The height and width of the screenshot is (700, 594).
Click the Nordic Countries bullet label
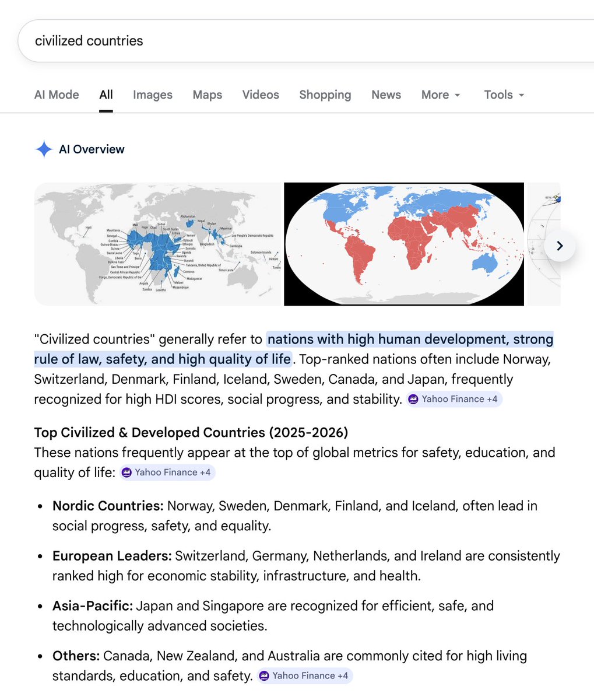(x=108, y=506)
